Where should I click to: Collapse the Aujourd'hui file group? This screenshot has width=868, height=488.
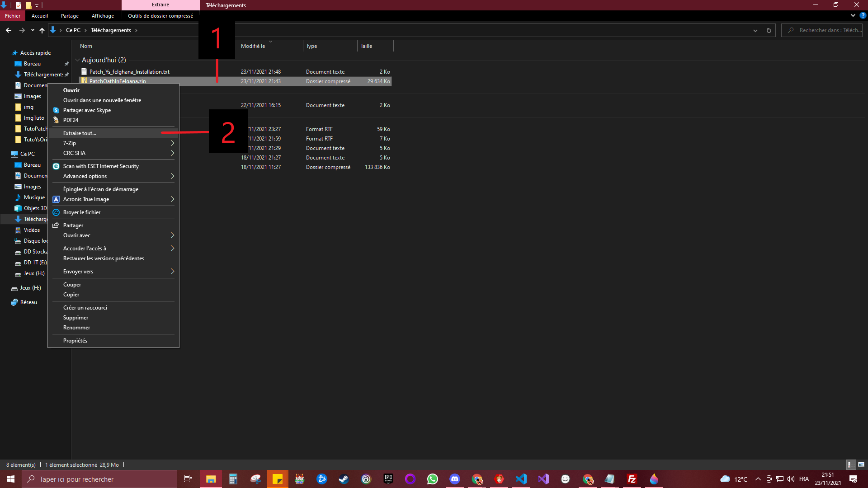(x=77, y=60)
